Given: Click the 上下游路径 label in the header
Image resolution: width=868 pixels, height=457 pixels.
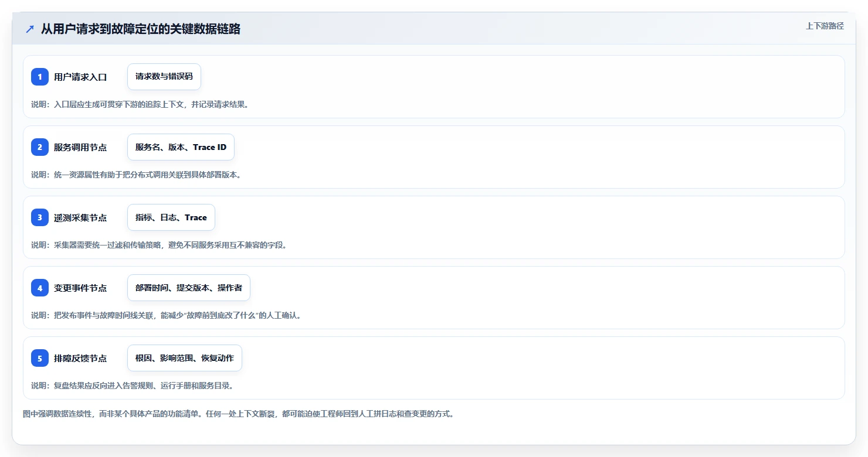Looking at the screenshot, I should click(x=825, y=26).
